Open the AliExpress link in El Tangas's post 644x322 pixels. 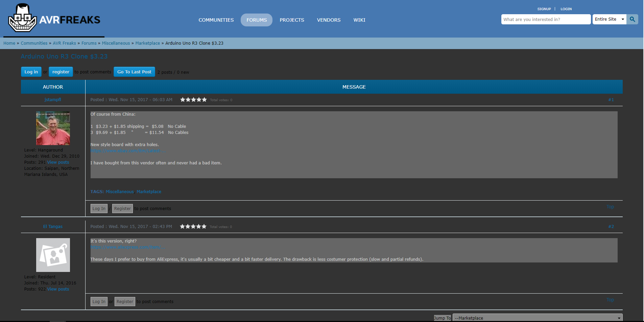click(x=127, y=247)
